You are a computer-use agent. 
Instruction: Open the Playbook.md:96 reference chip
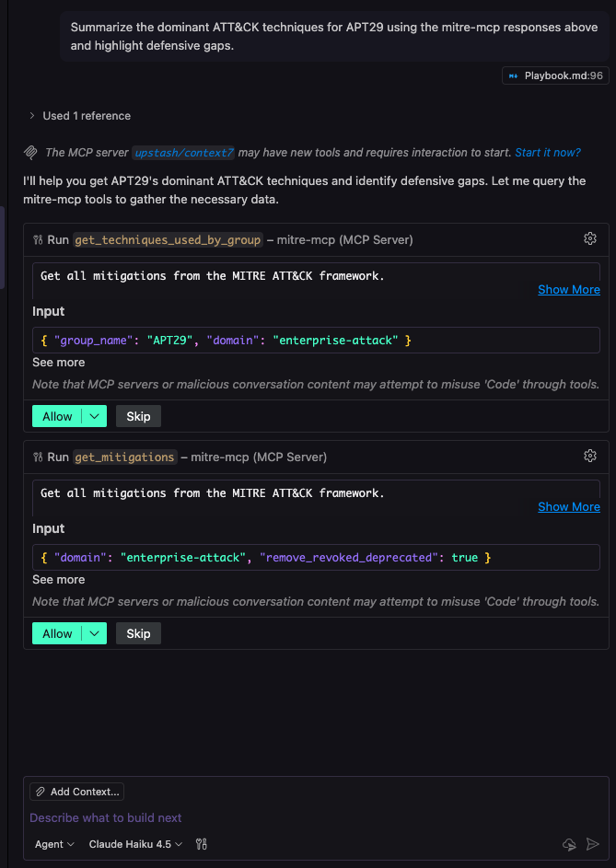[555, 75]
